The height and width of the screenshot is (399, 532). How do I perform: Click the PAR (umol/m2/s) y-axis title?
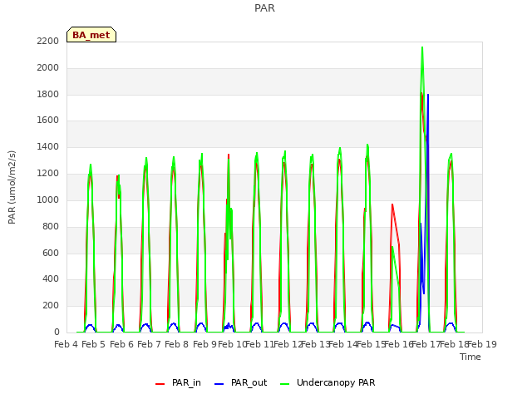coord(12,187)
